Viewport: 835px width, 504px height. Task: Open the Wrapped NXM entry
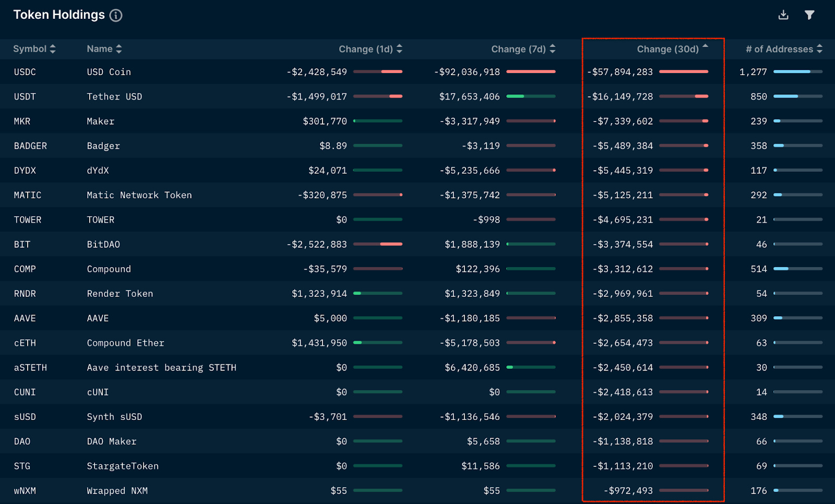(117, 490)
